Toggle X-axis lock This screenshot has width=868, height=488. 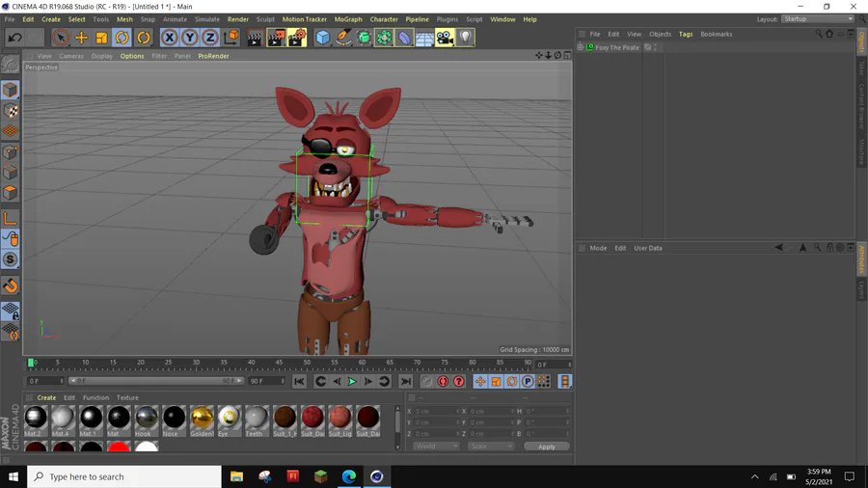[170, 38]
